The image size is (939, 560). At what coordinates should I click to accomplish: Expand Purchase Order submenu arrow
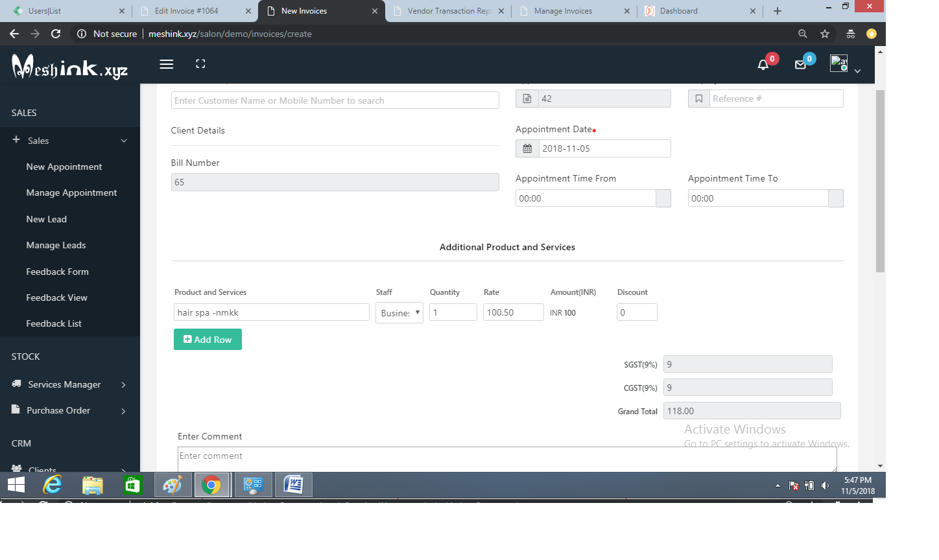[x=123, y=411]
